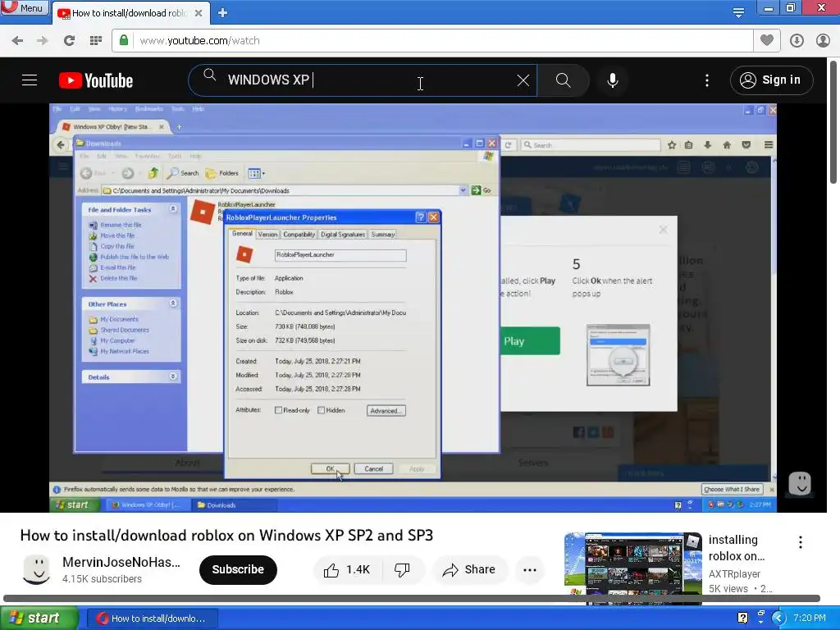Open the AXTRplayer channel text
The height and width of the screenshot is (630, 840).
pos(734,573)
